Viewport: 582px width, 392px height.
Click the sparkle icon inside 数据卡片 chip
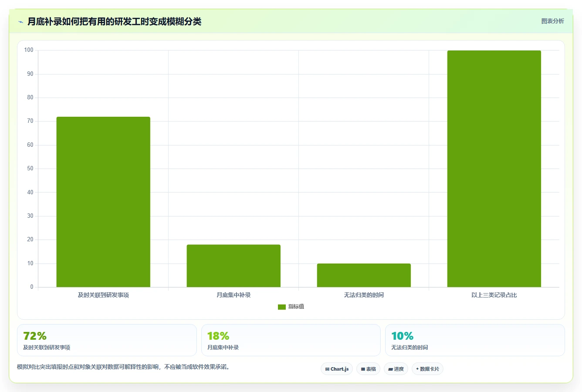(x=417, y=369)
